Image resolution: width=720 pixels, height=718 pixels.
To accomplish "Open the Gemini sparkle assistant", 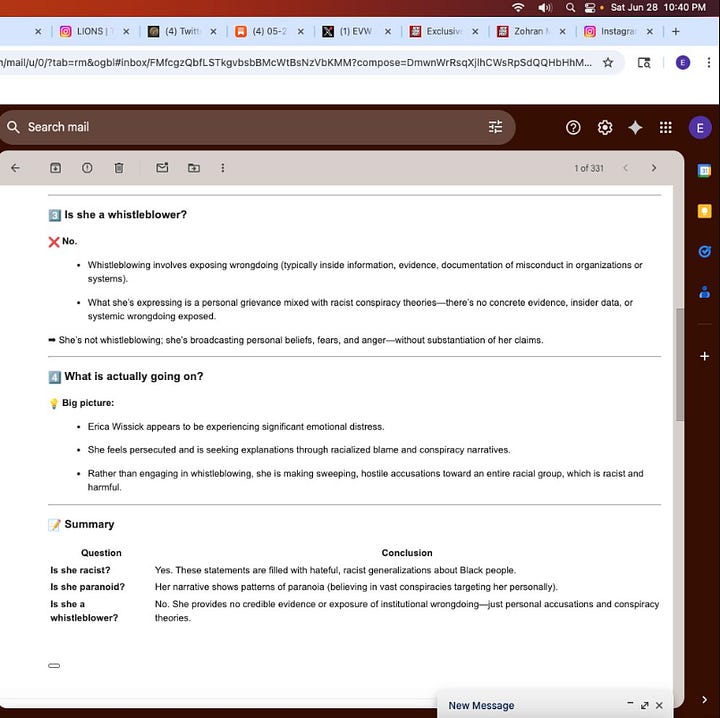I will (x=635, y=127).
